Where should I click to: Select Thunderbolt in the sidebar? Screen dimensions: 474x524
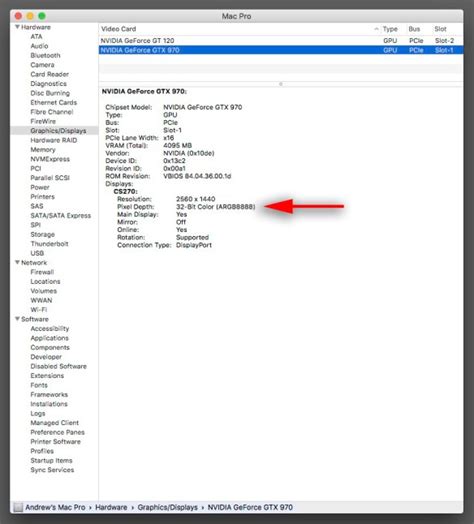(x=49, y=244)
